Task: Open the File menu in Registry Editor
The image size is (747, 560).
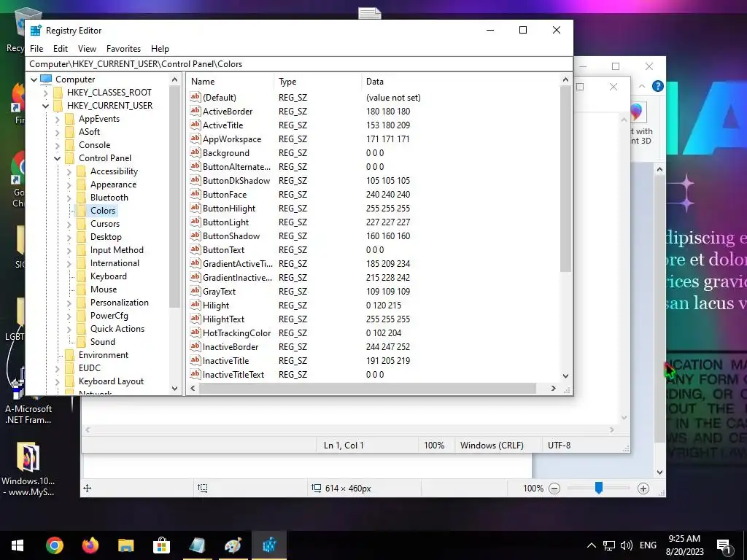Action: (36, 49)
